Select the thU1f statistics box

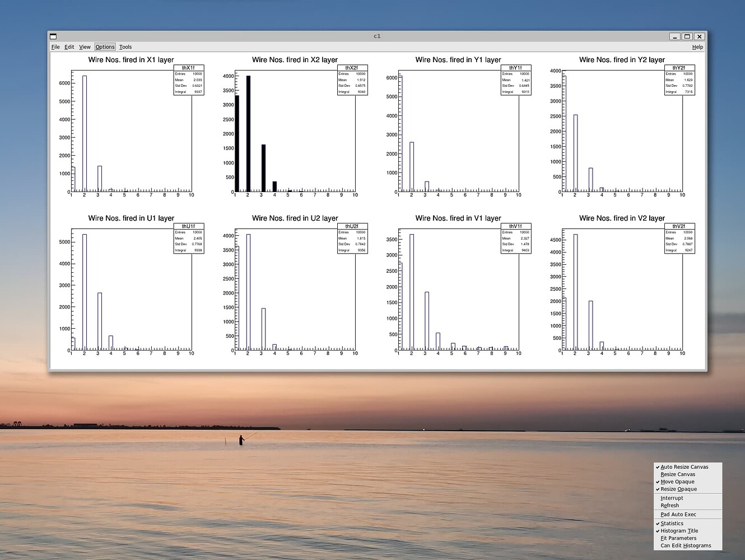[x=189, y=239]
